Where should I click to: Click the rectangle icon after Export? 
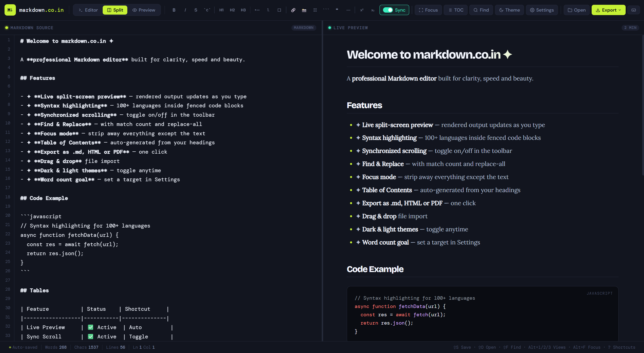634,10
